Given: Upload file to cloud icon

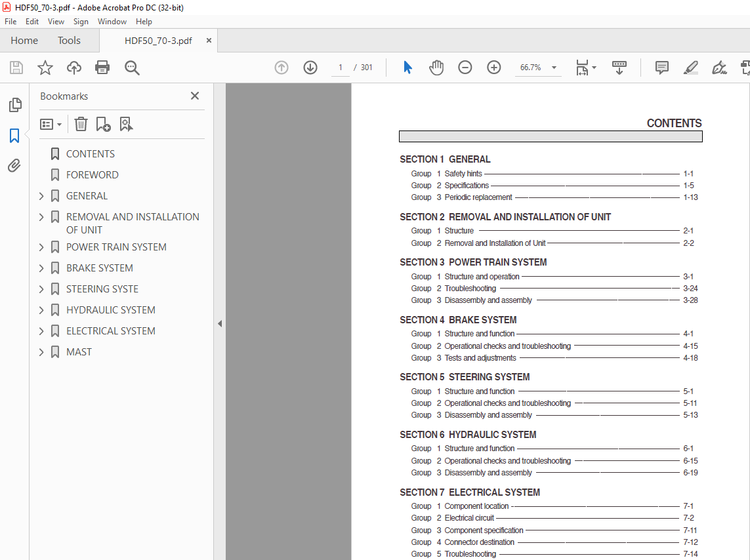Looking at the screenshot, I should coord(73,68).
